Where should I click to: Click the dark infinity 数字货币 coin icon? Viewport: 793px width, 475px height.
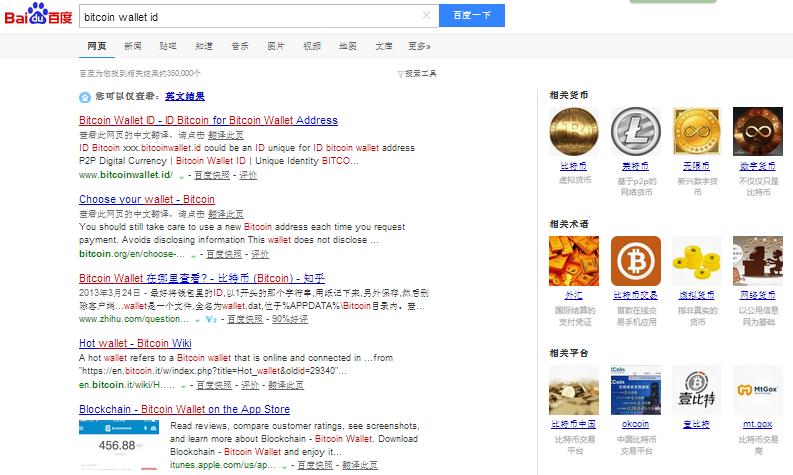point(758,131)
